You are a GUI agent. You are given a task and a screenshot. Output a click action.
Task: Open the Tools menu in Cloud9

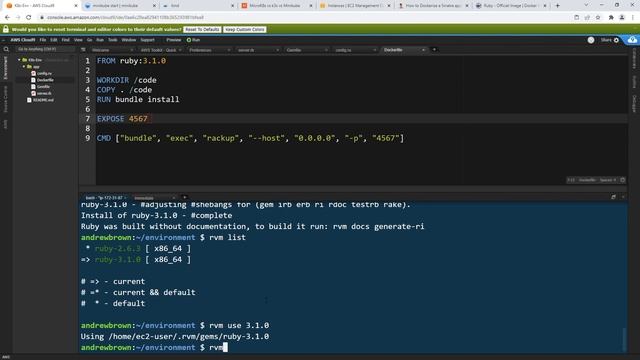(113, 40)
